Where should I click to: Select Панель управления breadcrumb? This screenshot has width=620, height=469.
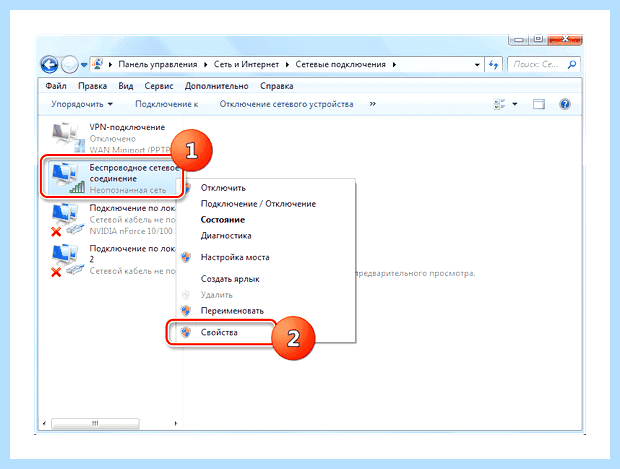pos(158,64)
